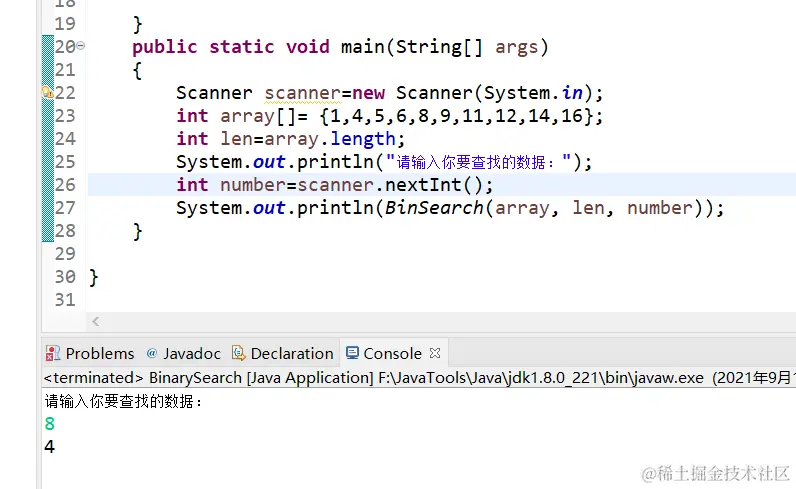Viewport: 796px width, 489px height.
Task: Click the closing brace on line 28
Action: [x=138, y=232]
